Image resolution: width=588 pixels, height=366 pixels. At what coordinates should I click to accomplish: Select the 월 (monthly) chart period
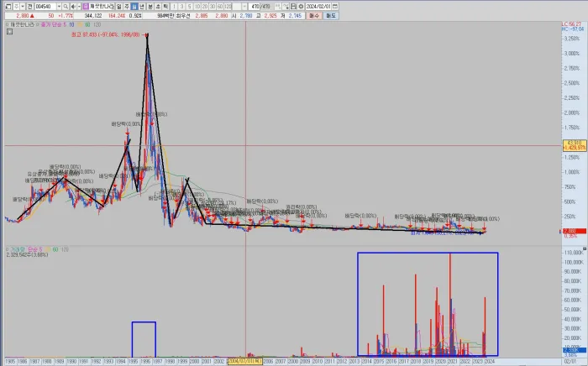pyautogui.click(x=134, y=7)
